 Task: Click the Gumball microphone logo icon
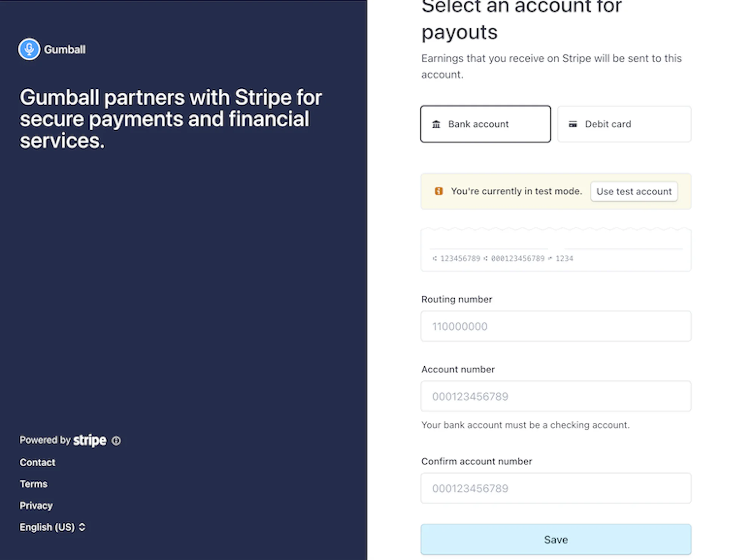click(x=29, y=49)
